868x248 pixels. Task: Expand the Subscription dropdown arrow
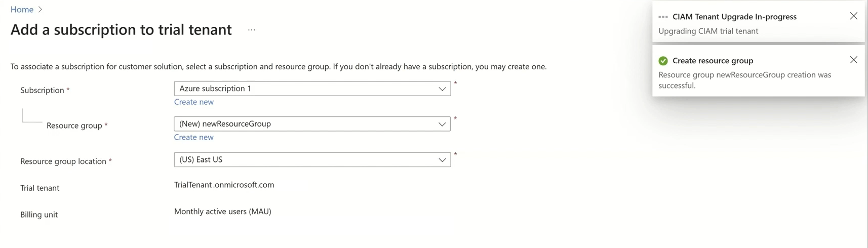442,89
